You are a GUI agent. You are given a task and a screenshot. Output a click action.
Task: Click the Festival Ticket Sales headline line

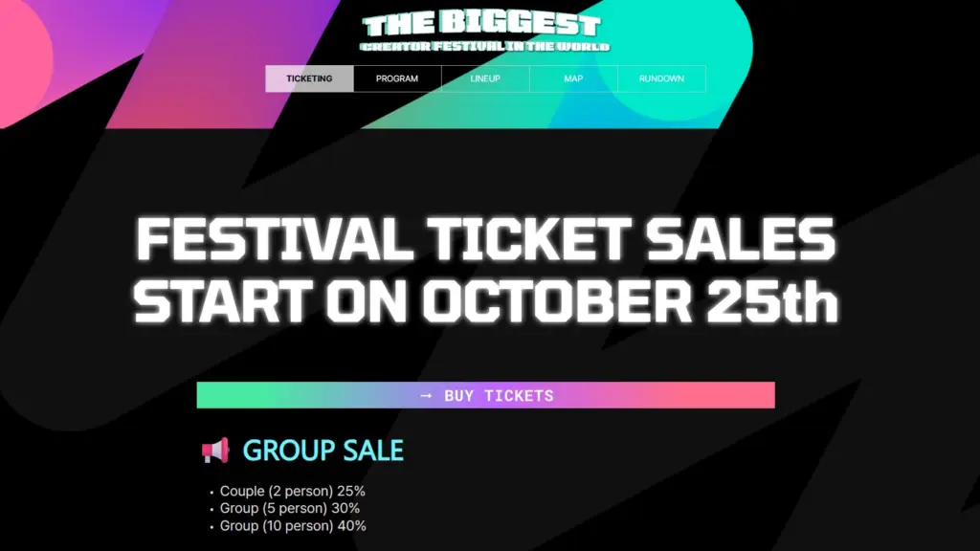[x=485, y=240]
